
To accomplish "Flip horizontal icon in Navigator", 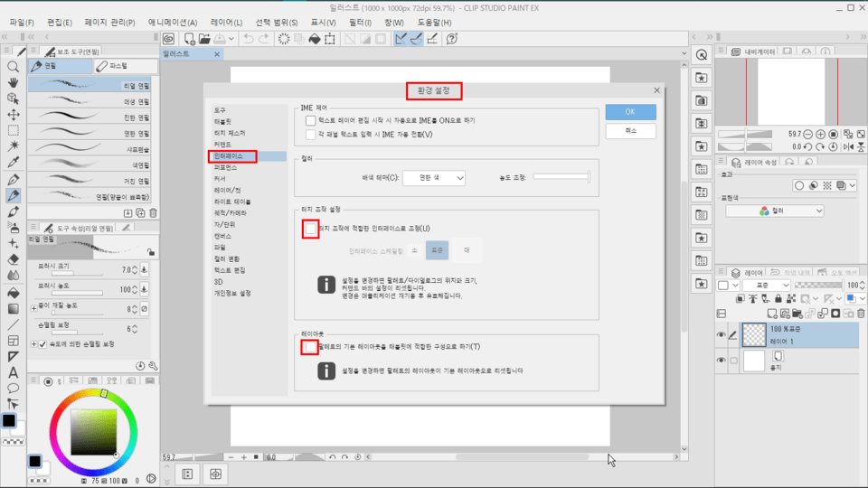I will tap(849, 146).
